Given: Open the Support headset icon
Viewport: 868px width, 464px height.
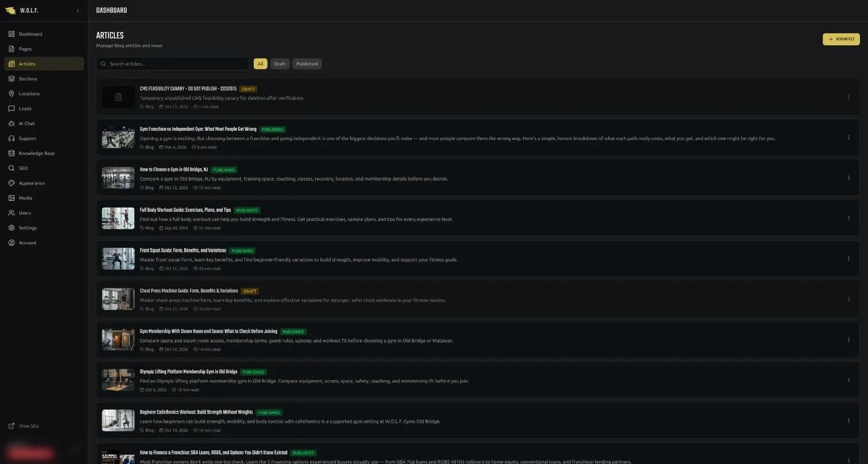Looking at the screenshot, I should point(11,138).
